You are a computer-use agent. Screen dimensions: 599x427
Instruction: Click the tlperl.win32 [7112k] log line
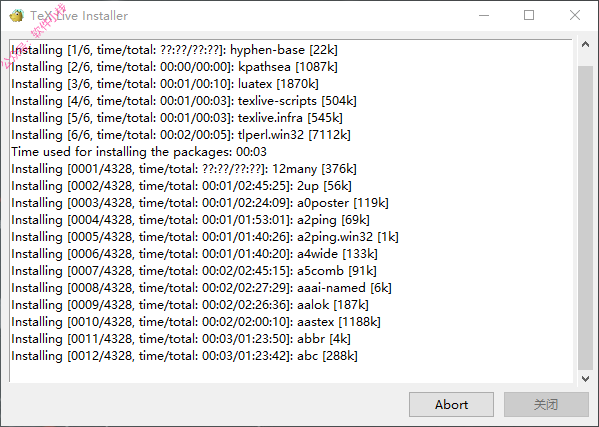[x=181, y=135]
